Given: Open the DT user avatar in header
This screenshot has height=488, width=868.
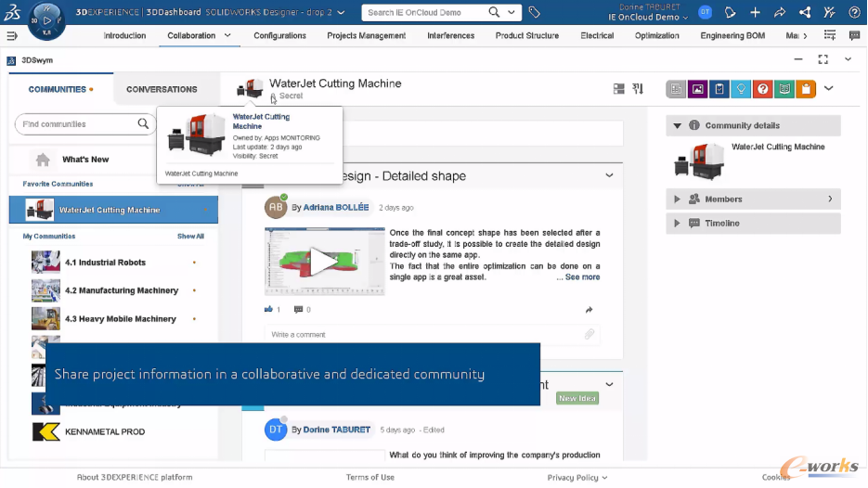Looking at the screenshot, I should [705, 12].
